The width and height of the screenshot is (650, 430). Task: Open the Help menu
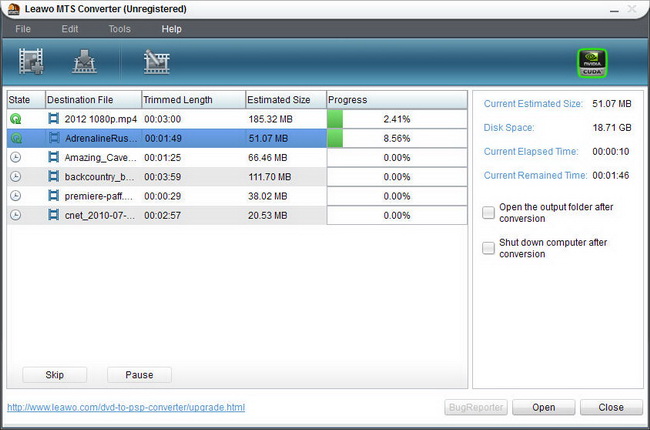tap(171, 29)
